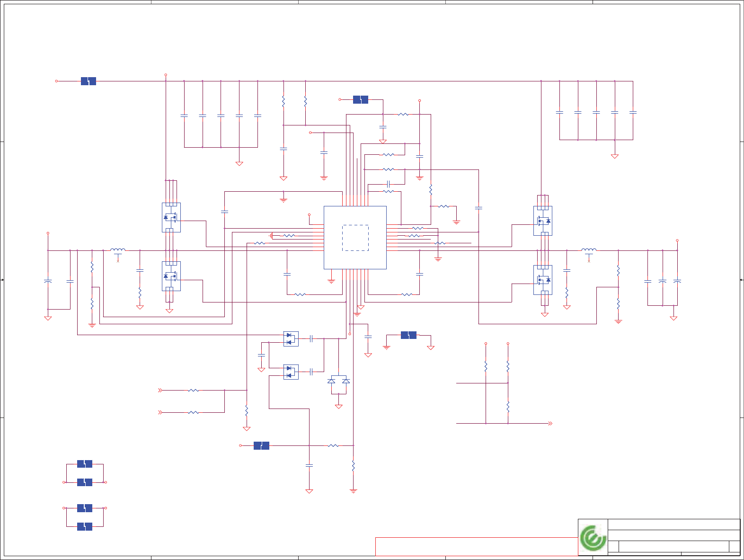Select the lower-left MOSFET symbol

coord(171,276)
